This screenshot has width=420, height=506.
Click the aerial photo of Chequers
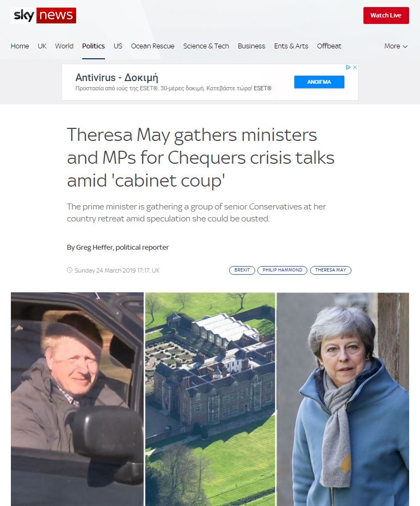click(210, 399)
